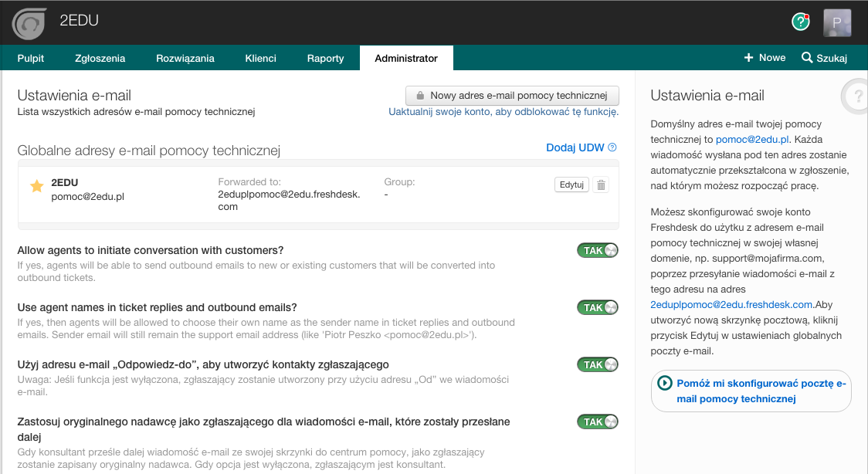Click Nowy adres e-mail pomocy technicznej button
Screen dimensions: 868x474
tap(512, 96)
